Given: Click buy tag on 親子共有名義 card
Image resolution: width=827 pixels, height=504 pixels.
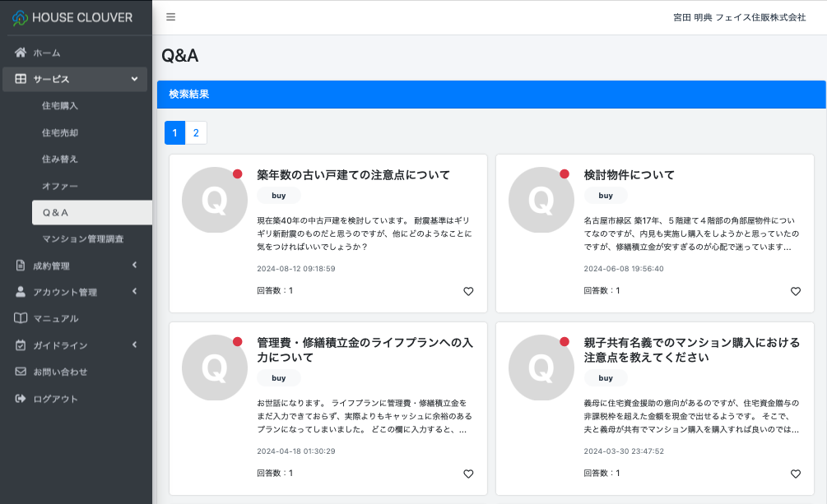Looking at the screenshot, I should pos(606,378).
